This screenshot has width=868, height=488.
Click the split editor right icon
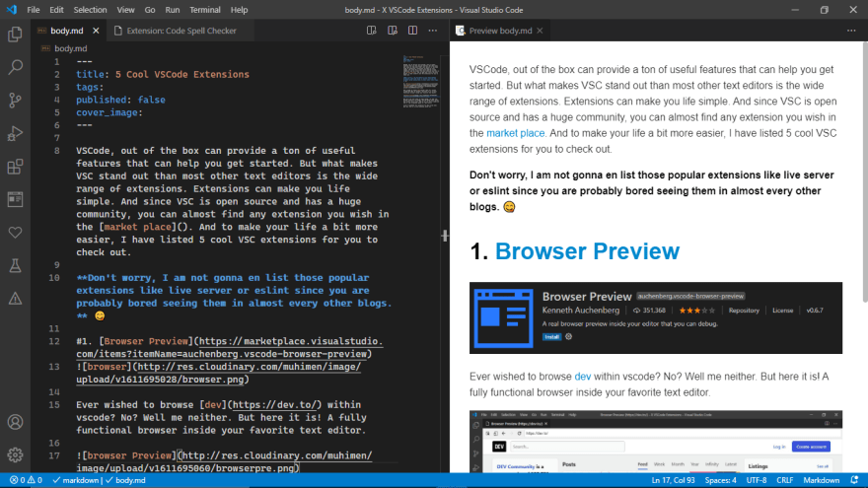click(412, 31)
